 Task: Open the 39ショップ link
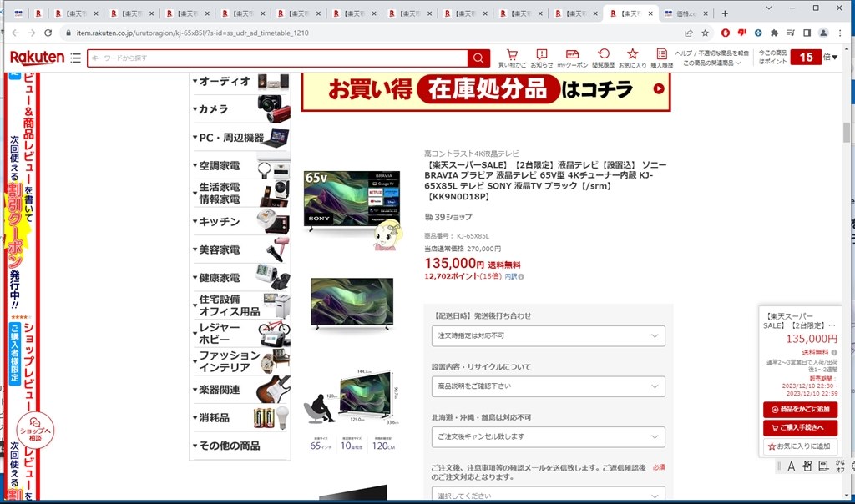coord(448,217)
